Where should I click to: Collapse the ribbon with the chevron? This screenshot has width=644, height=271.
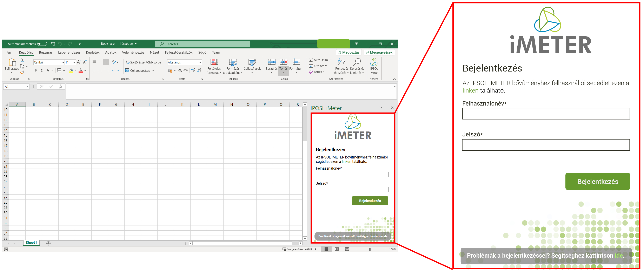click(394, 79)
